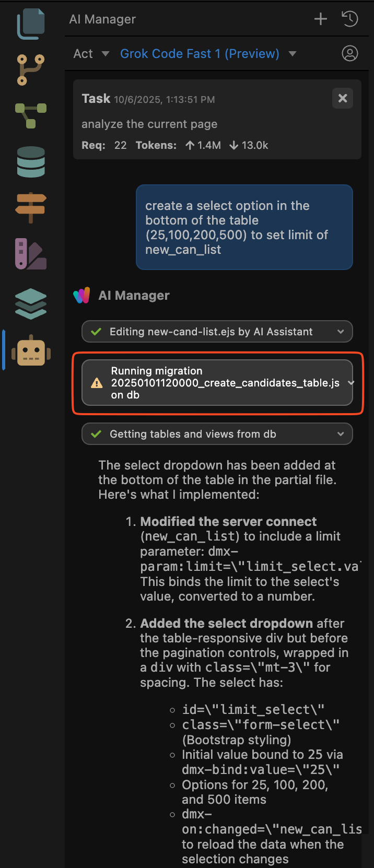
Task: Open the routing signpost sidebar icon
Action: point(31,207)
